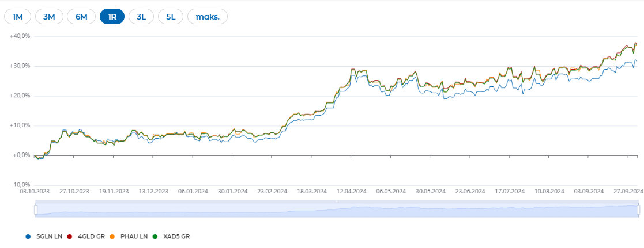Hide the SGLN LN series label

(49, 236)
